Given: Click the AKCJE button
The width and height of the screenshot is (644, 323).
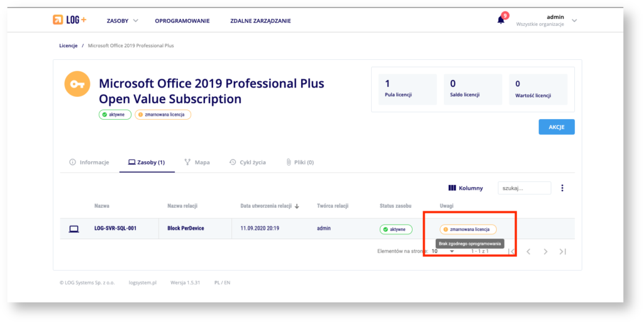Looking at the screenshot, I should point(557,127).
